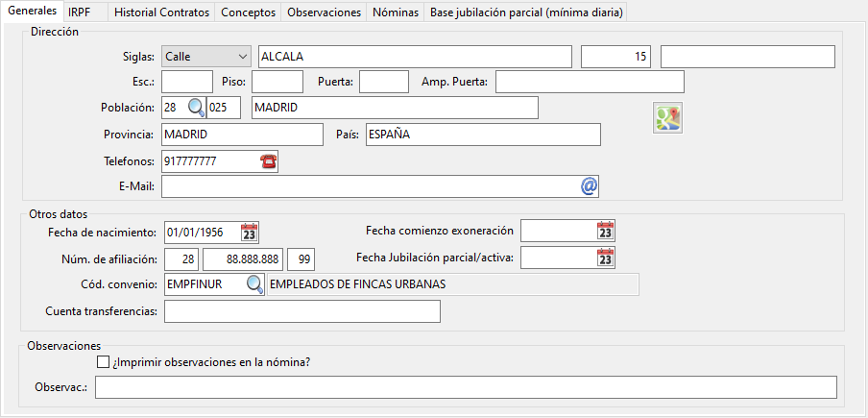Image resolution: width=868 pixels, height=418 pixels.
Task: Select the Conceptos tab
Action: point(248,12)
